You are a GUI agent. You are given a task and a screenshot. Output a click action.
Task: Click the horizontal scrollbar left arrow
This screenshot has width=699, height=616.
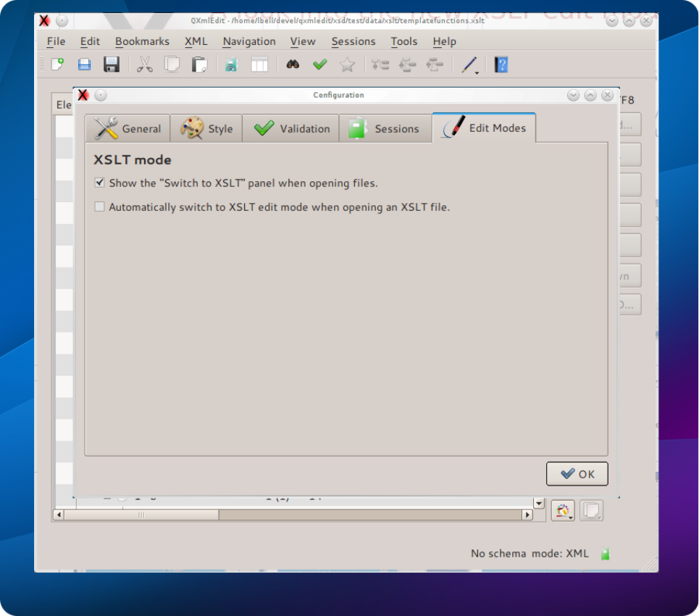(59, 515)
